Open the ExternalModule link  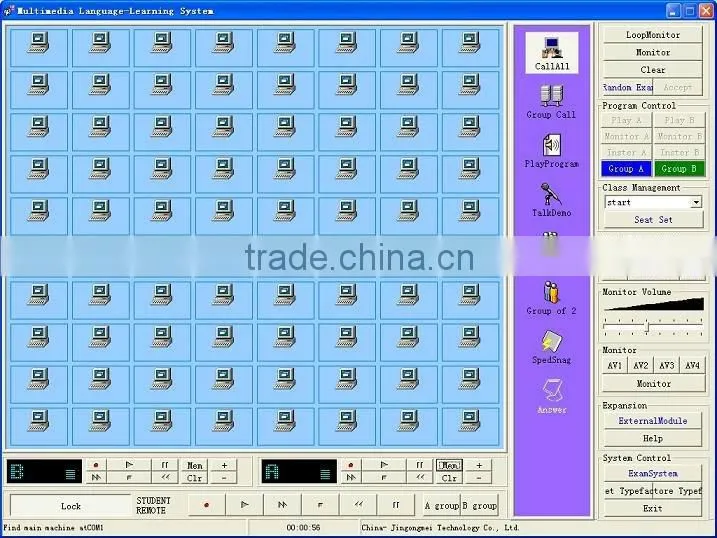click(x=653, y=421)
